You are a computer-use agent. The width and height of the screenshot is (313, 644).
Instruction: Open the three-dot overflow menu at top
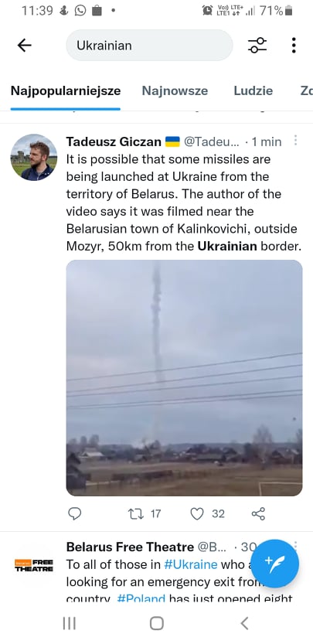point(294,45)
